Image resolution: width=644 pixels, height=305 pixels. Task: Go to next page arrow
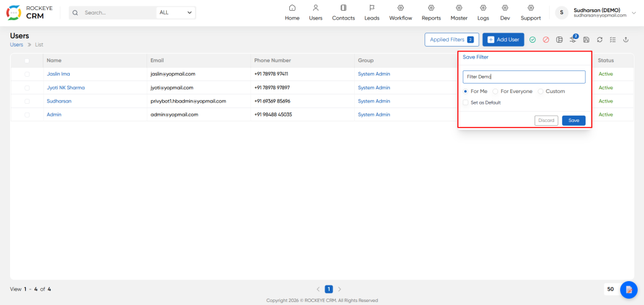tap(339, 289)
